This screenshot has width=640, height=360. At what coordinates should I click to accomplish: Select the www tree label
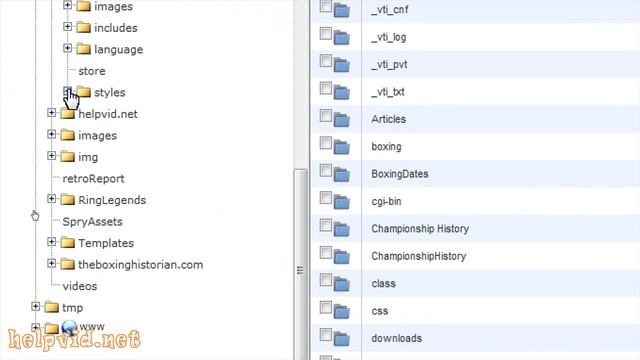point(92,327)
